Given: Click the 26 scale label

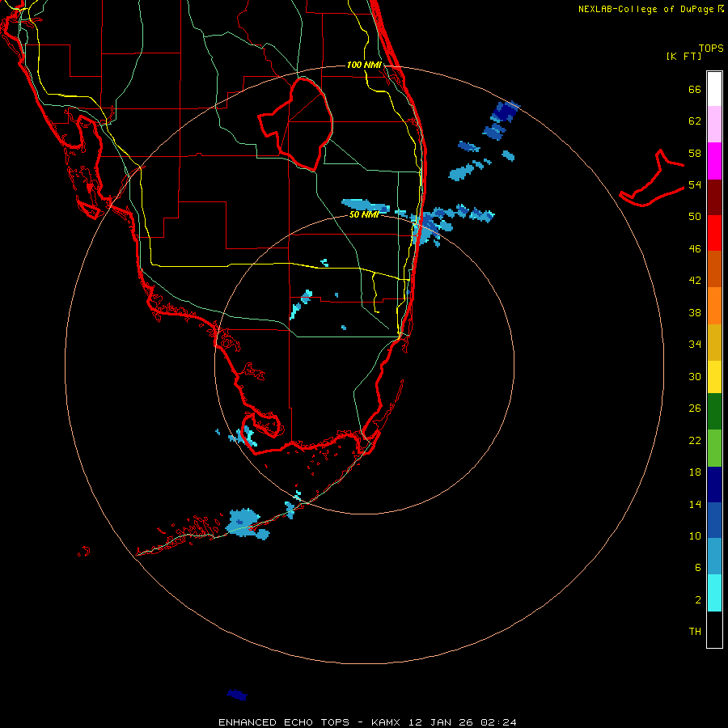Looking at the screenshot, I should pyautogui.click(x=695, y=408).
